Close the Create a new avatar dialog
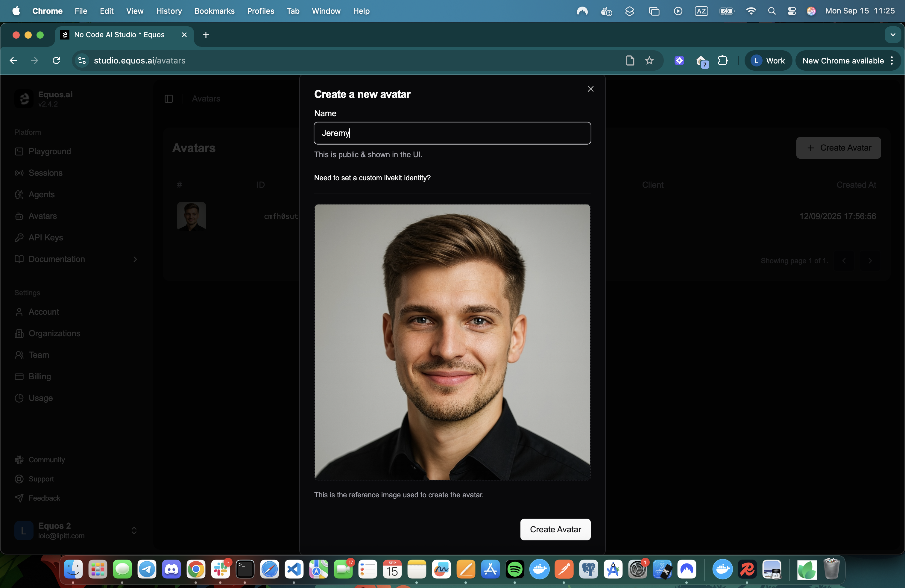The image size is (905, 588). coord(590,89)
